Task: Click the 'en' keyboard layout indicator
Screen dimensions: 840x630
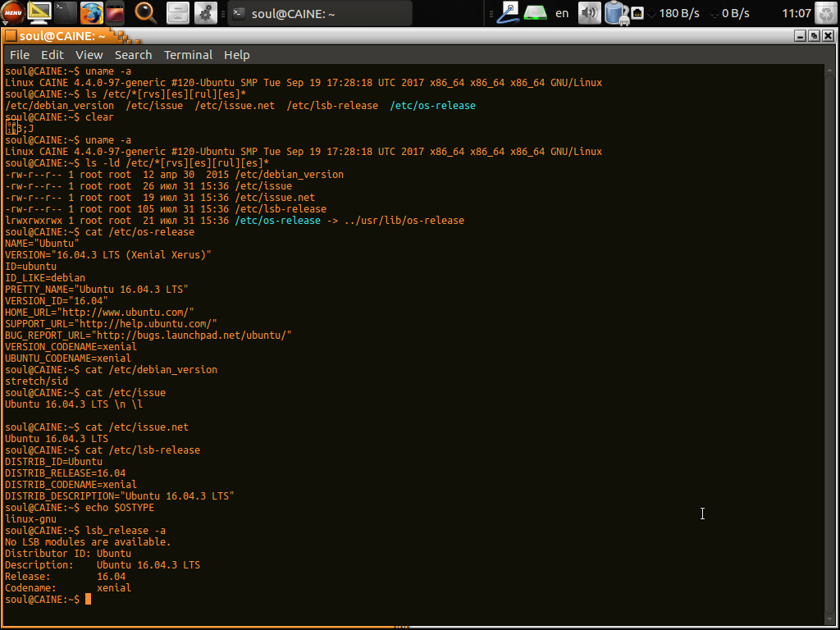Action: point(562,13)
